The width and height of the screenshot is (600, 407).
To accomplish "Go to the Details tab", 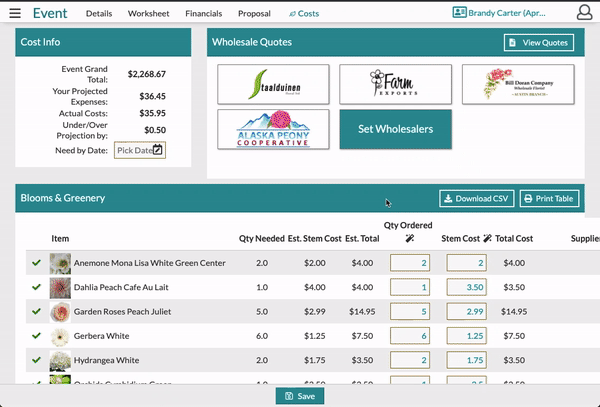I will [99, 13].
